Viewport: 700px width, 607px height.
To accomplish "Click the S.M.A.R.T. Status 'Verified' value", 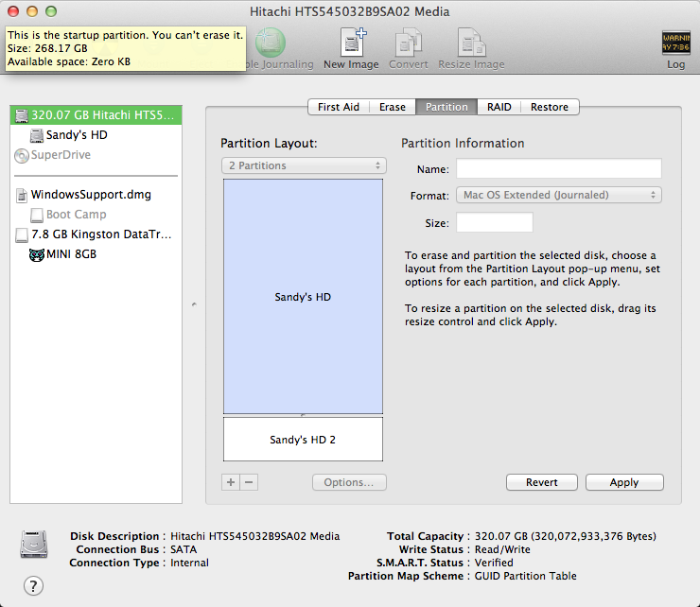I will click(x=494, y=563).
